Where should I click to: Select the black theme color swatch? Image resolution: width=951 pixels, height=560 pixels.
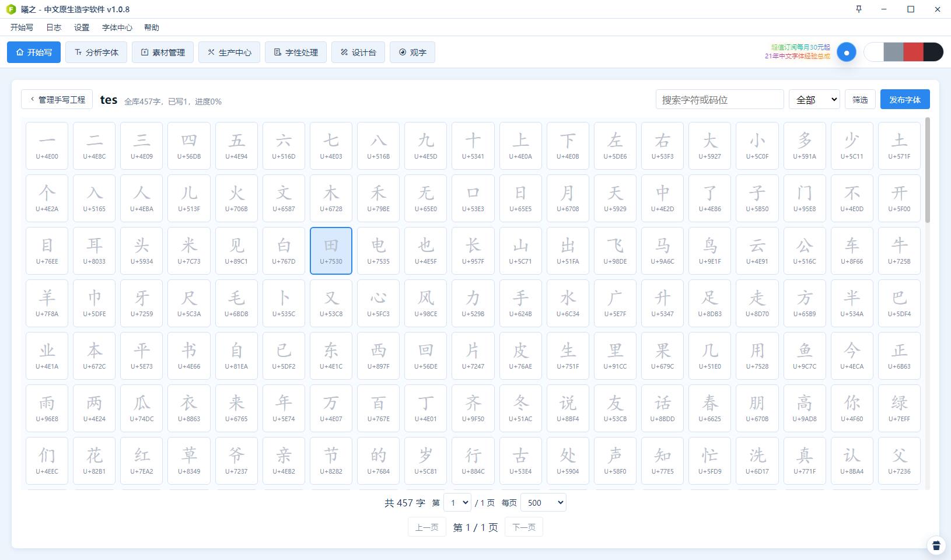(x=933, y=52)
